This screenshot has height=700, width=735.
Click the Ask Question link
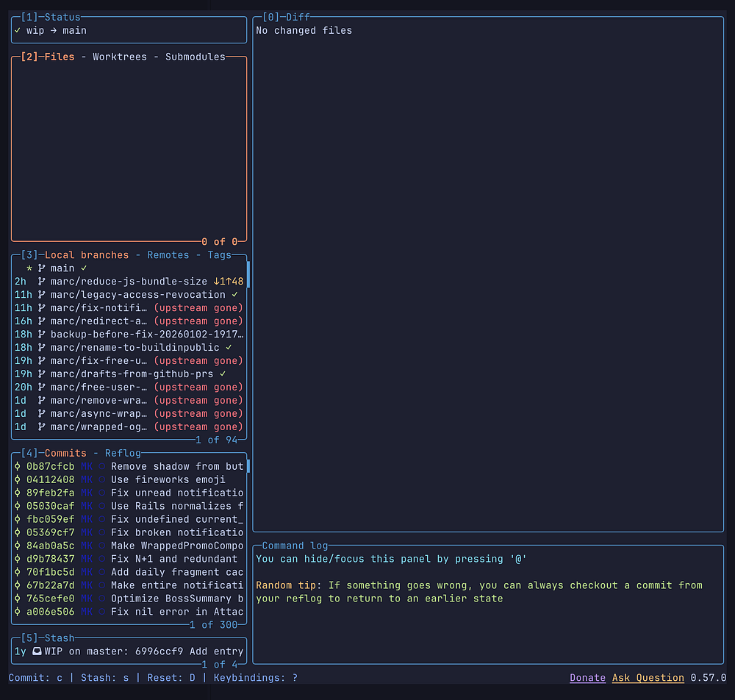click(x=648, y=678)
